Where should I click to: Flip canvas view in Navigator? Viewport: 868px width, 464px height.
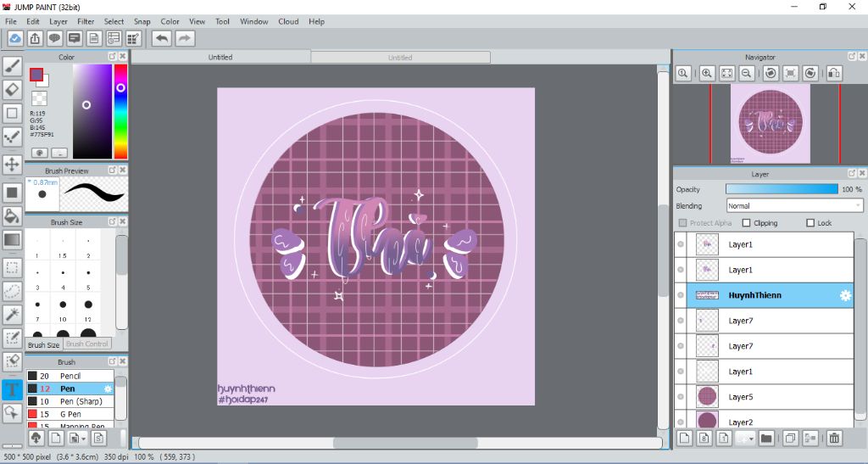pyautogui.click(x=834, y=73)
